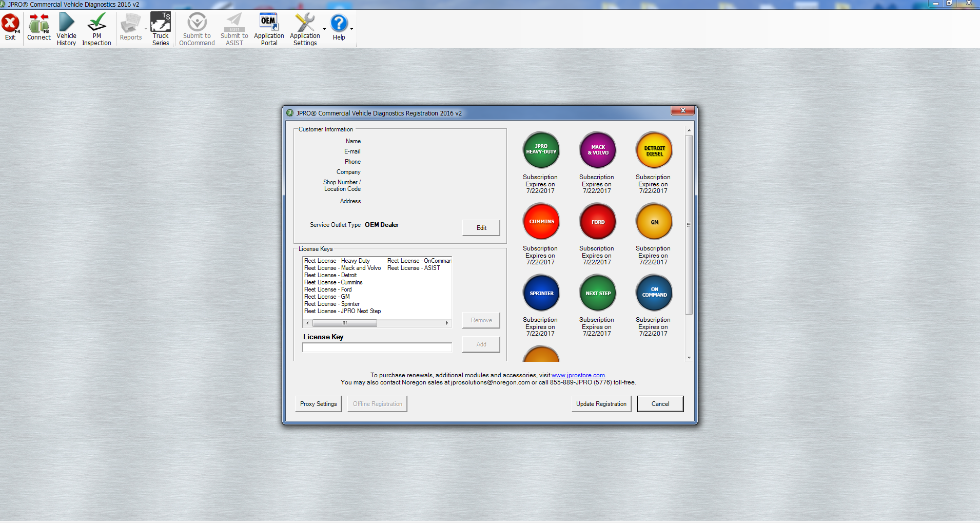
Task: Select the Cummins module badge
Action: pos(541,221)
